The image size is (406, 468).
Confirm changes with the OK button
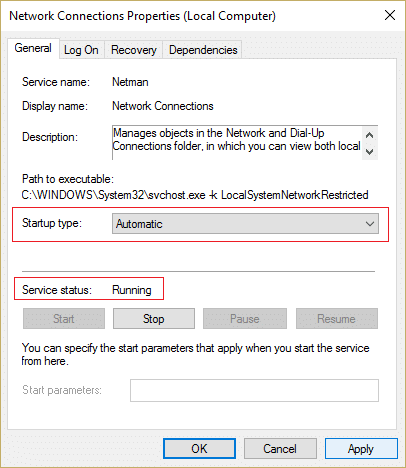tap(199, 449)
